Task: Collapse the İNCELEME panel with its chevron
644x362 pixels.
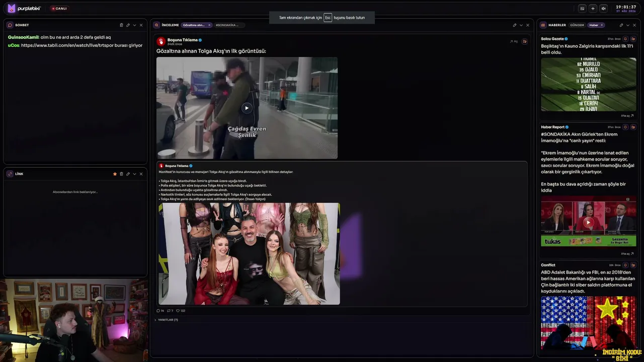Action: tap(521, 25)
